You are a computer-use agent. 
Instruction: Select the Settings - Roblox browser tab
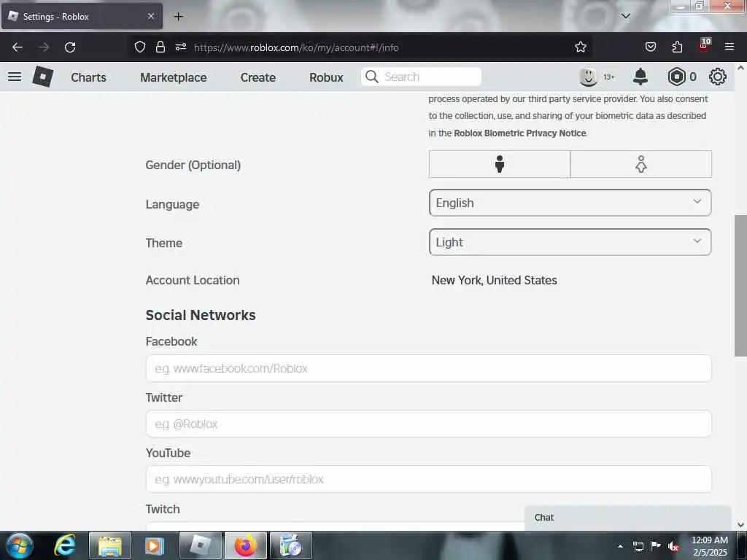pyautogui.click(x=82, y=16)
